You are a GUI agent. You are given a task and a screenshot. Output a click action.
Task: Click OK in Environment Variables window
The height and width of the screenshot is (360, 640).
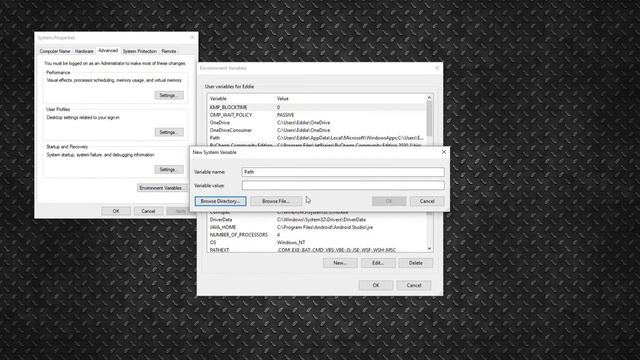376,285
